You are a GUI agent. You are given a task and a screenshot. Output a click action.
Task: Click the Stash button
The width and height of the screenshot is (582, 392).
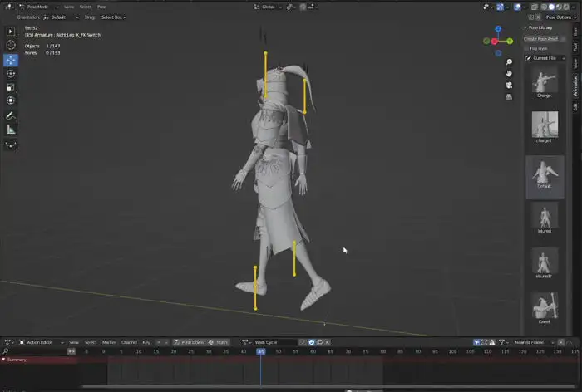pyautogui.click(x=219, y=342)
